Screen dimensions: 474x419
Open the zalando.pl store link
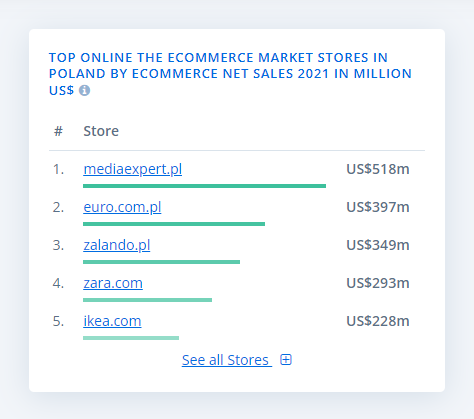(x=117, y=245)
